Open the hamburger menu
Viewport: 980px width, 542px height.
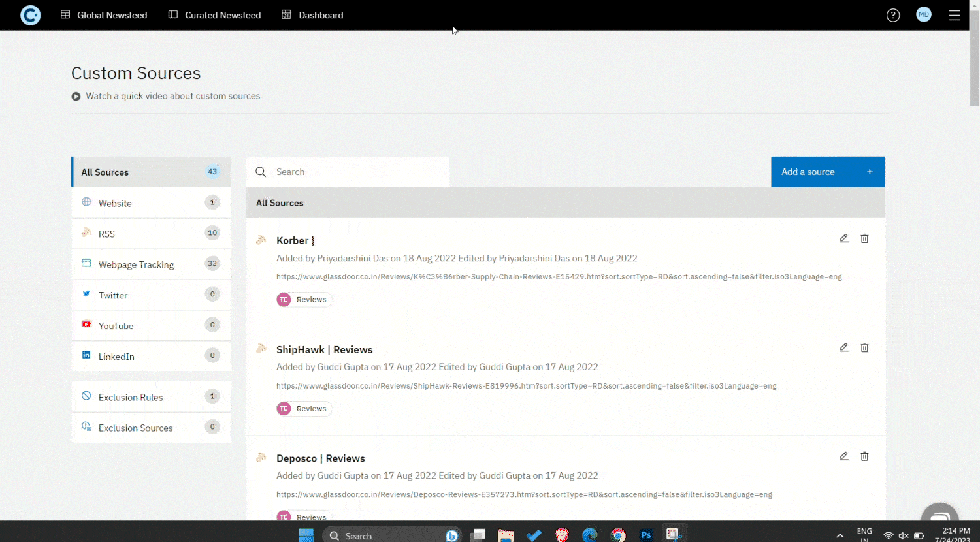point(955,15)
